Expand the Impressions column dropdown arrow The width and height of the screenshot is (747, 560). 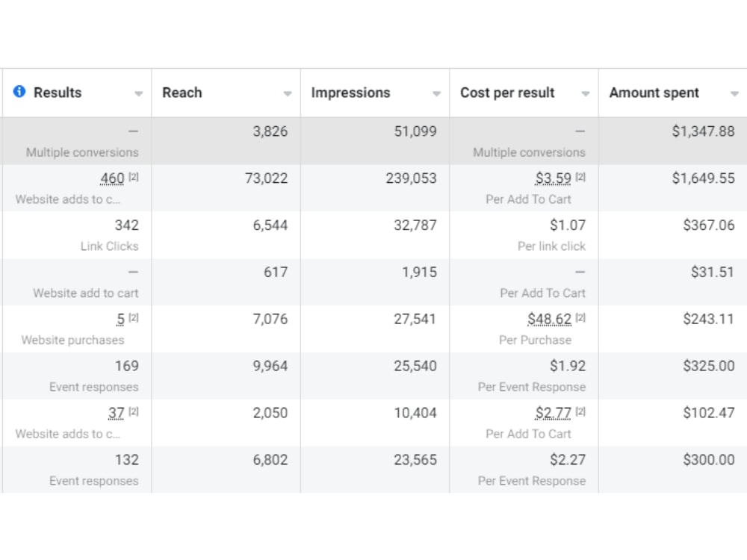pos(436,93)
